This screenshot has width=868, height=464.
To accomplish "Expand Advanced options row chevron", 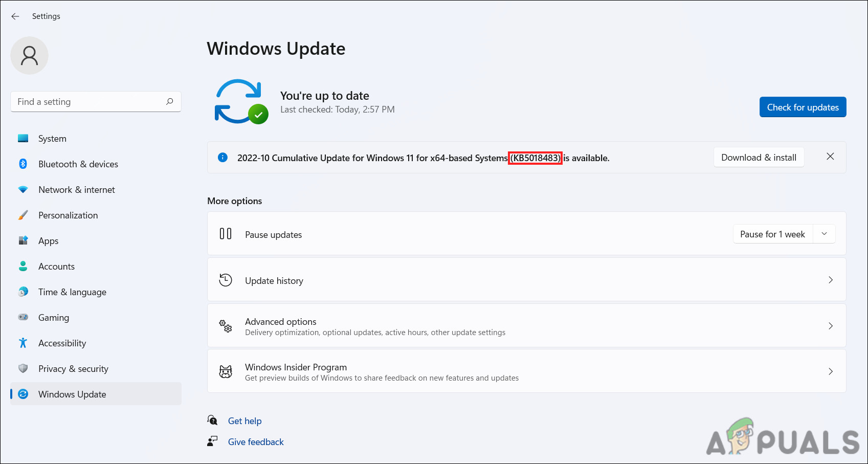I will [831, 326].
